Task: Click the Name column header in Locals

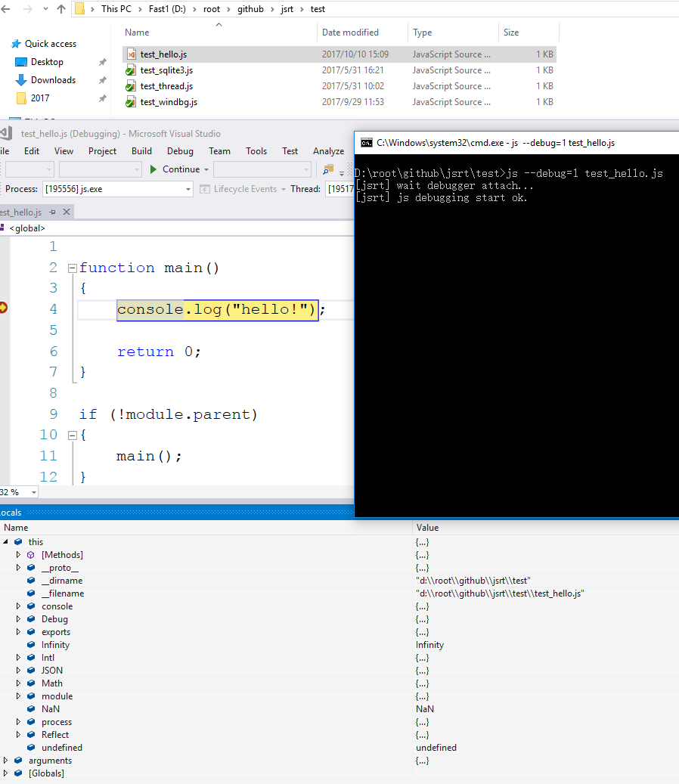Action: pyautogui.click(x=206, y=528)
